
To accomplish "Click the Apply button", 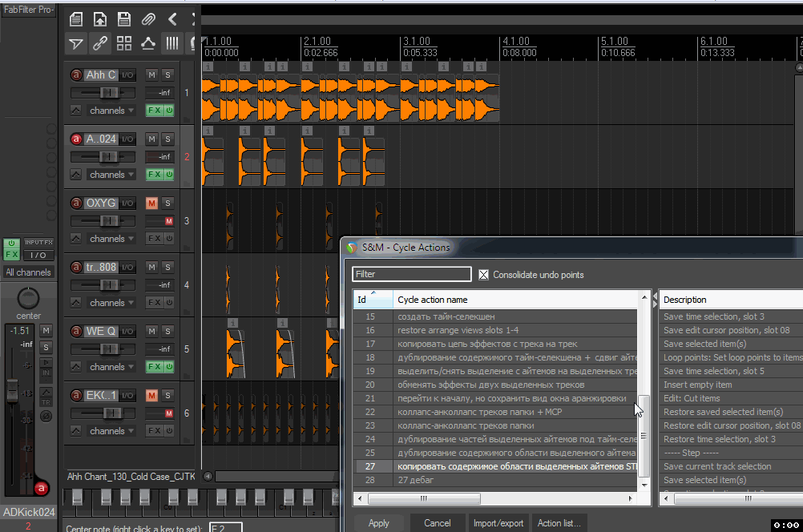I will point(379,523).
